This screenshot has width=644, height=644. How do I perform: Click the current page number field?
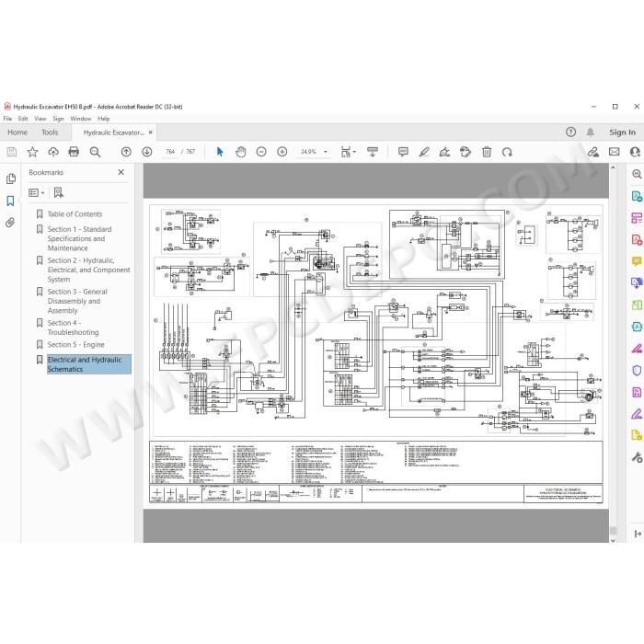pyautogui.click(x=170, y=152)
